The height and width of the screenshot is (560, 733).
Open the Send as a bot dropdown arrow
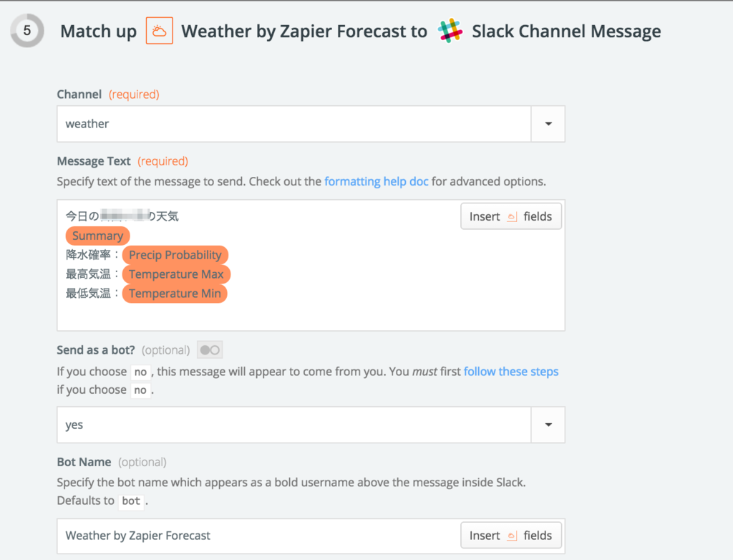click(548, 425)
